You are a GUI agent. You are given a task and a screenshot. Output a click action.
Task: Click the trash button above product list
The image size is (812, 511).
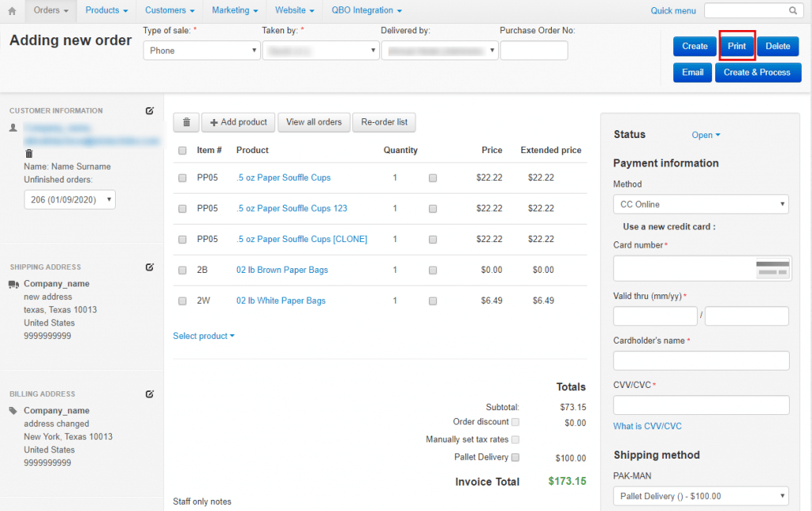pyautogui.click(x=186, y=122)
